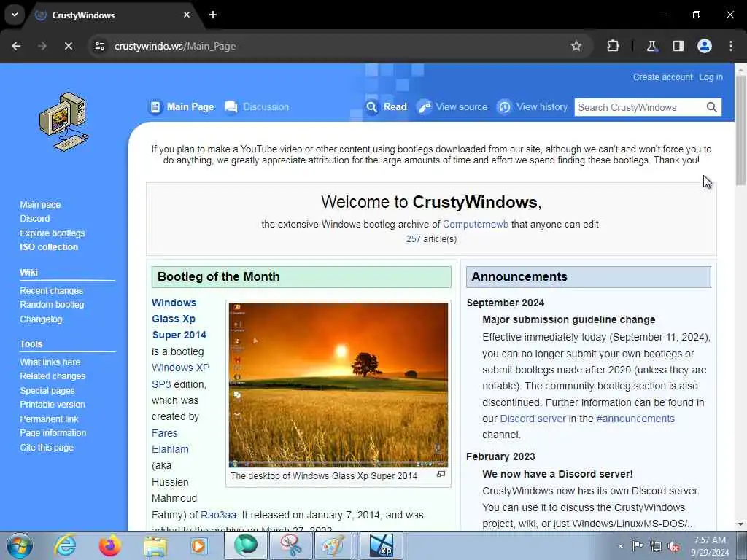This screenshot has height=560, width=747.
Task: Follow #announcements channel link
Action: point(635,419)
